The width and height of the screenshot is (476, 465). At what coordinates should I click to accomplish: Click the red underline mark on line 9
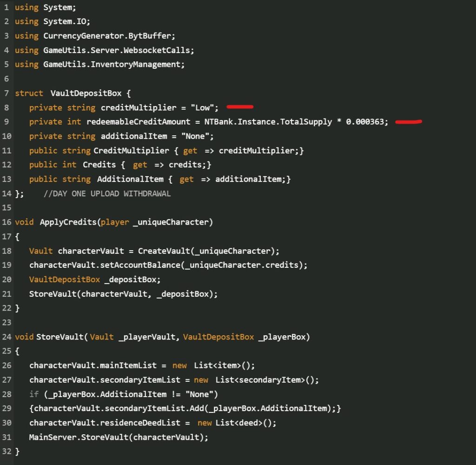tap(408, 122)
